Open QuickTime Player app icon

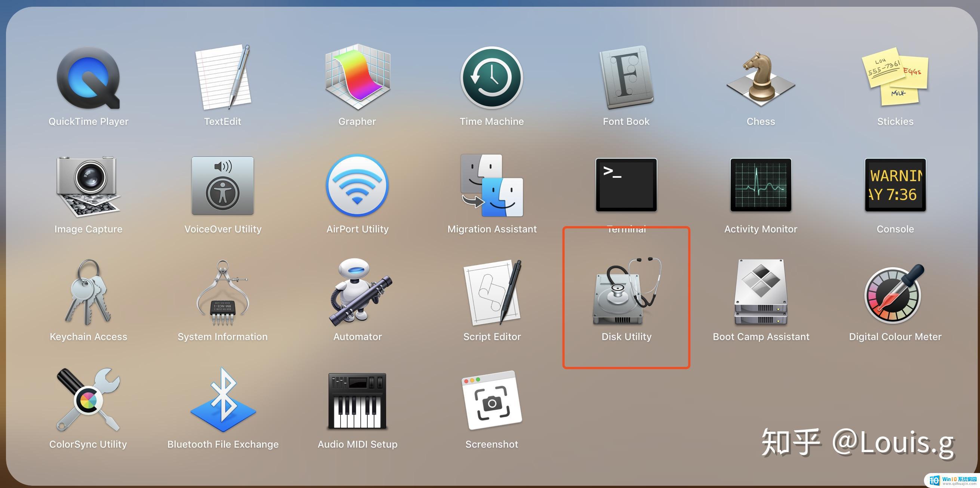tap(88, 78)
